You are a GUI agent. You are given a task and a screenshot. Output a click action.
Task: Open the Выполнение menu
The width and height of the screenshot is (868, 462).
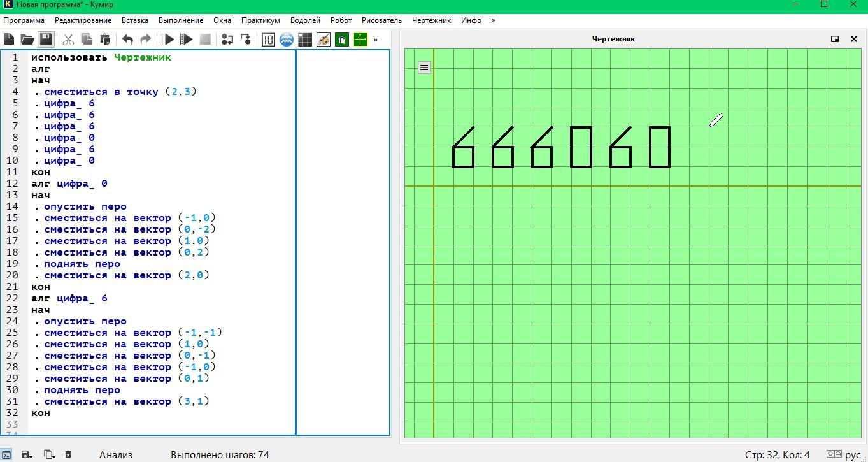coord(181,20)
